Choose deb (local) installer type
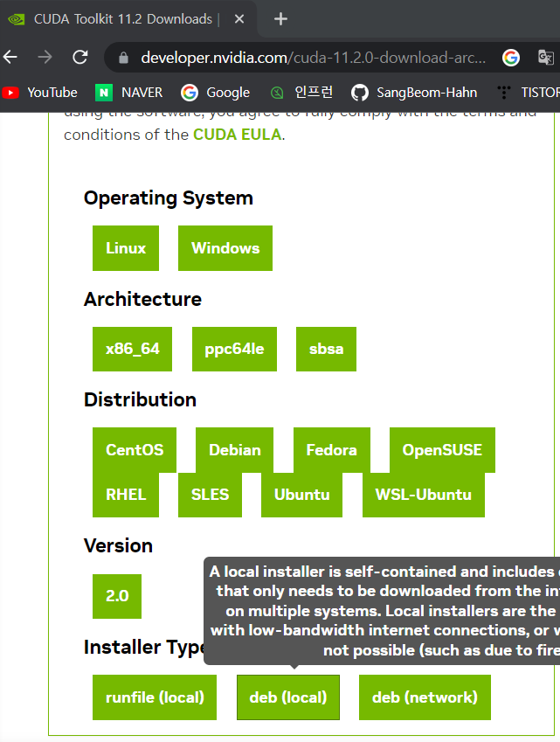 coord(288,697)
